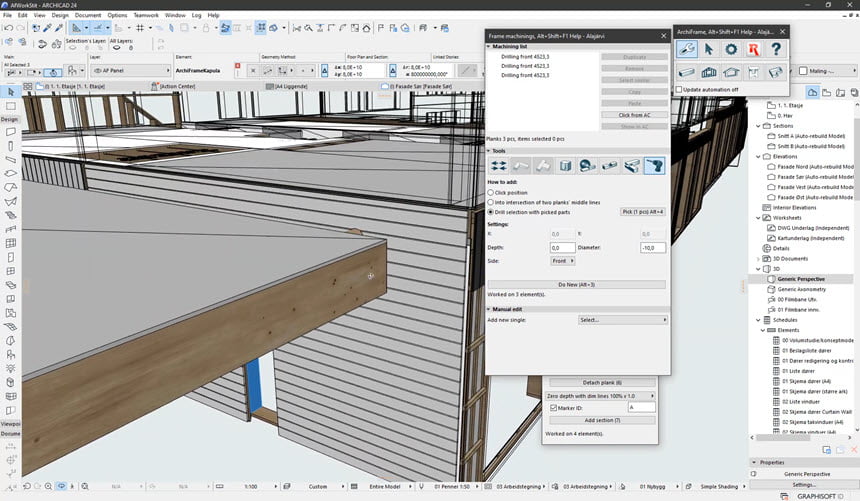Select the box-shaped machining tool
This screenshot has height=501, width=860.
click(565, 166)
